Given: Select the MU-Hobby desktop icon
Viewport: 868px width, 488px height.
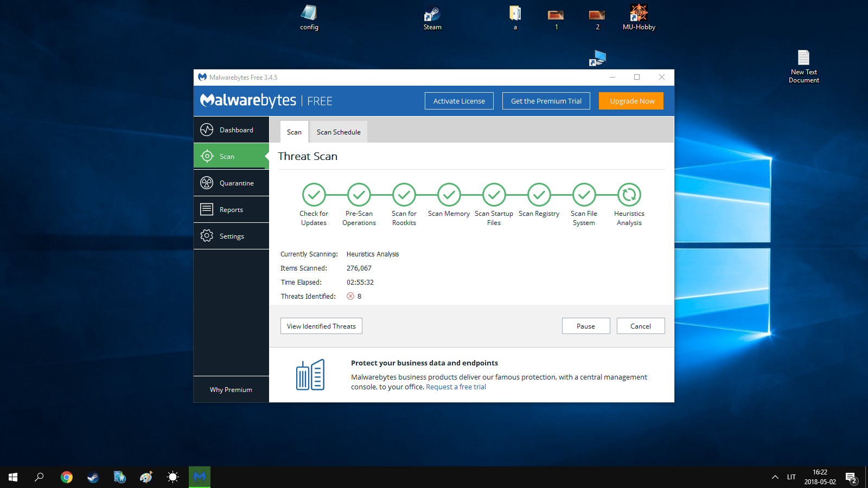Looking at the screenshot, I should 639,17.
